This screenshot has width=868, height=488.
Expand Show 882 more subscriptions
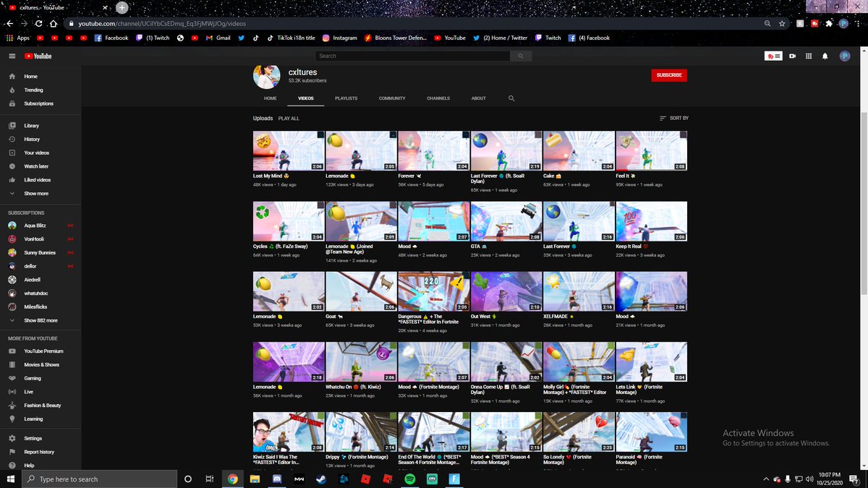pos(41,320)
